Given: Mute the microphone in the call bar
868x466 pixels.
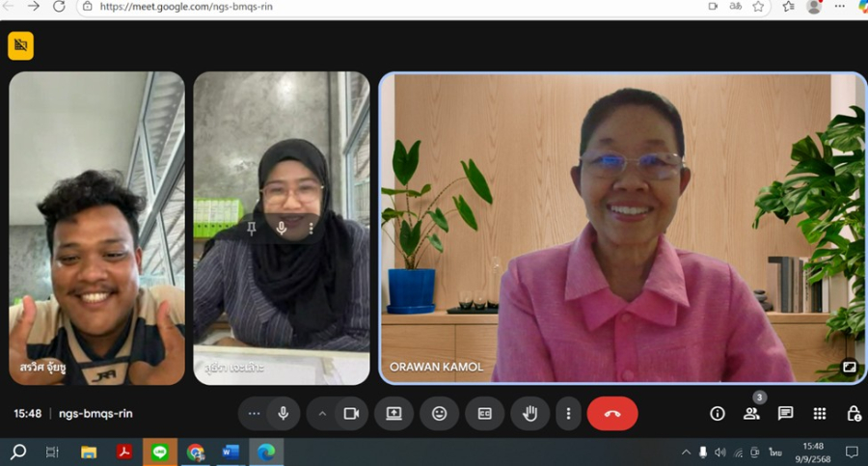Looking at the screenshot, I should (283, 413).
